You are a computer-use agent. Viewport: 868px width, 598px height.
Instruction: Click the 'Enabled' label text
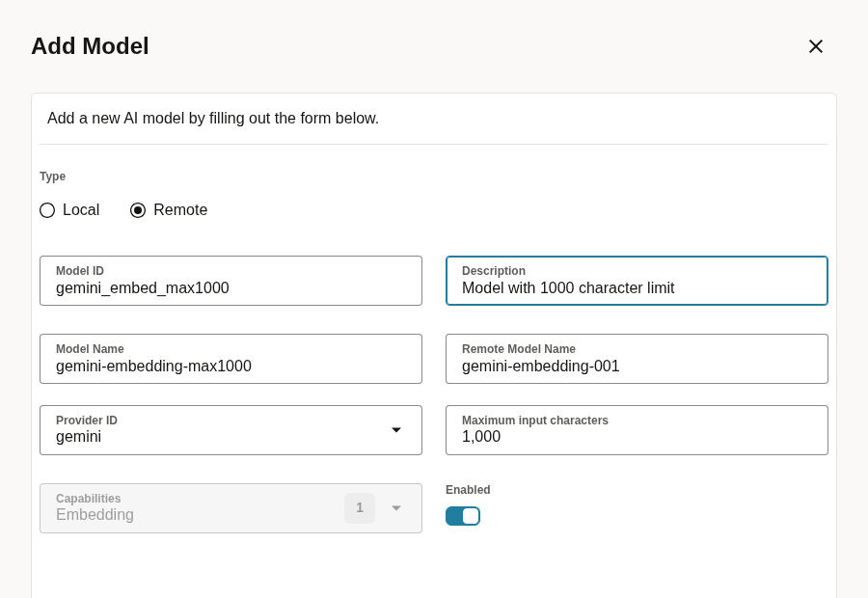click(468, 490)
